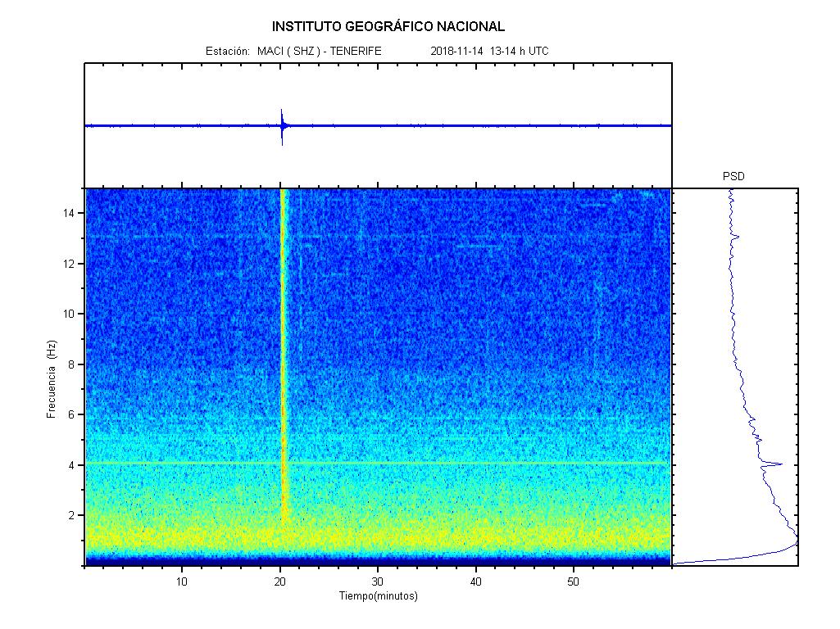Click the 10 tick label on time axis

(182, 581)
